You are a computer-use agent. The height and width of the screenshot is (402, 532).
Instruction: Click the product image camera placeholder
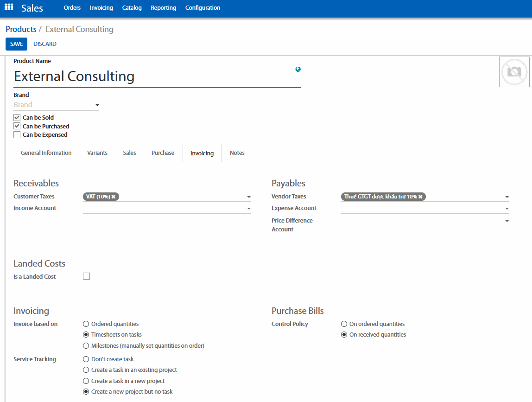click(514, 72)
